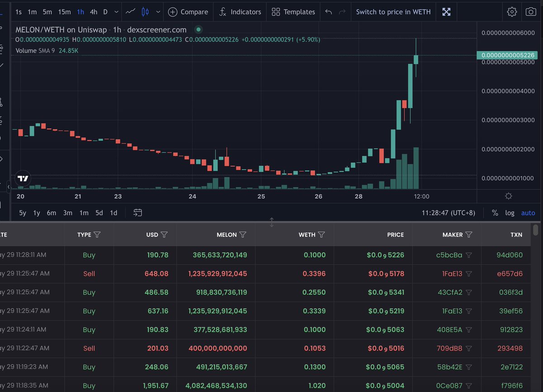Click TXN column header
The height and width of the screenshot is (392, 543).
[x=516, y=235]
